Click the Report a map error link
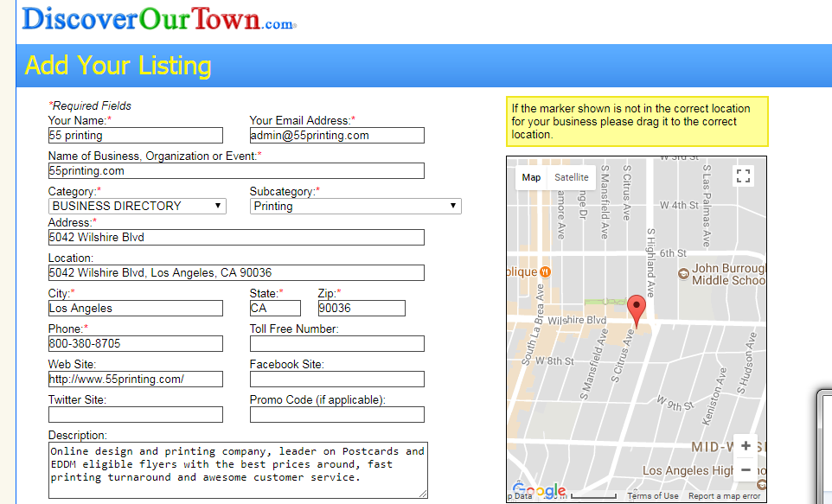Screen dimensions: 832x504 tap(724, 495)
